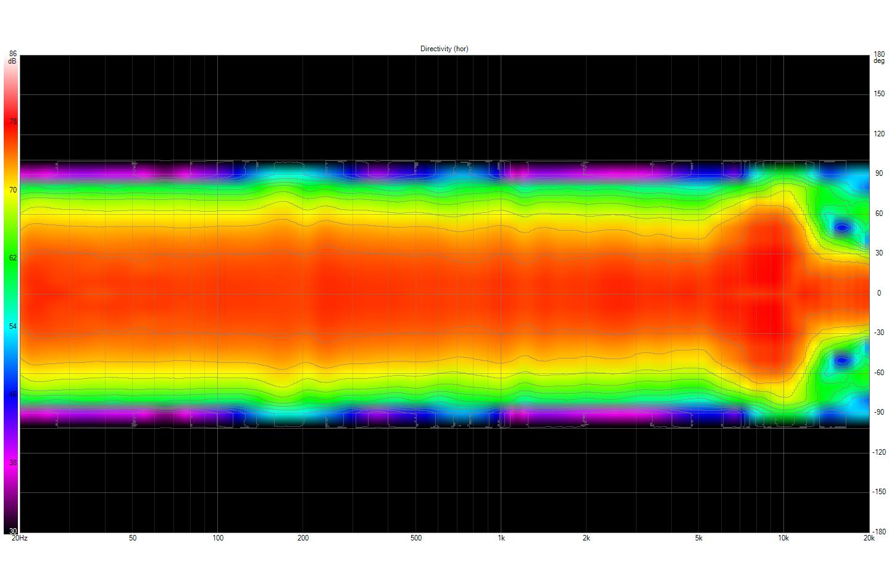Click the 54 value on color scale

(x=13, y=326)
